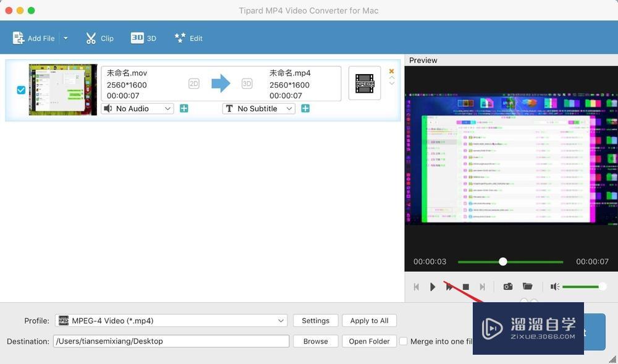618x364 pixels.
Task: Open the Profile dropdown
Action: point(171,321)
